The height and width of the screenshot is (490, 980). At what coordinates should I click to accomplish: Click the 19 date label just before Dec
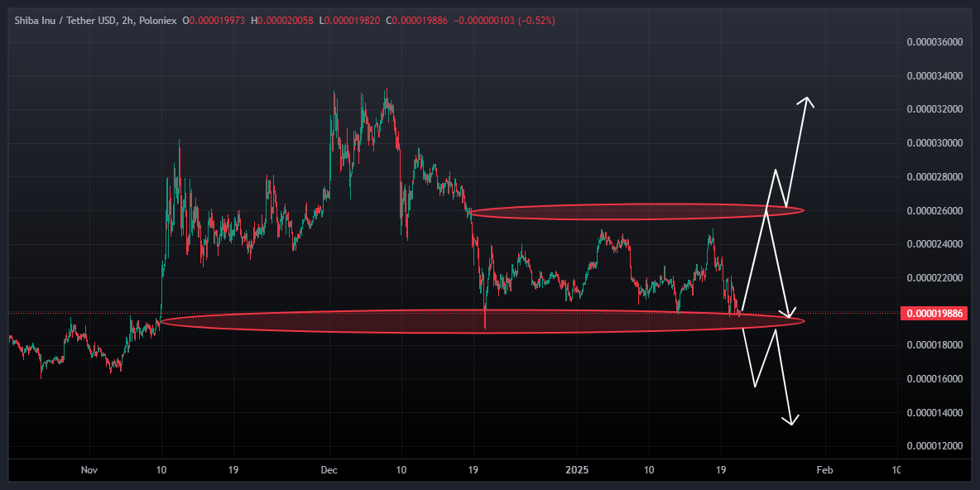(233, 469)
